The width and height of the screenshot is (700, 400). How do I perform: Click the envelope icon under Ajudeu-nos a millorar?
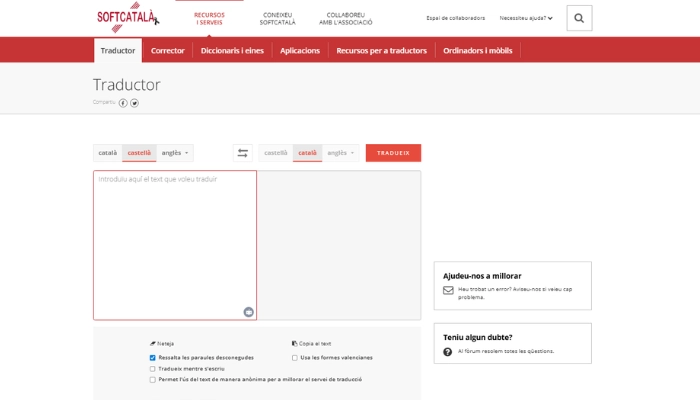[448, 291]
